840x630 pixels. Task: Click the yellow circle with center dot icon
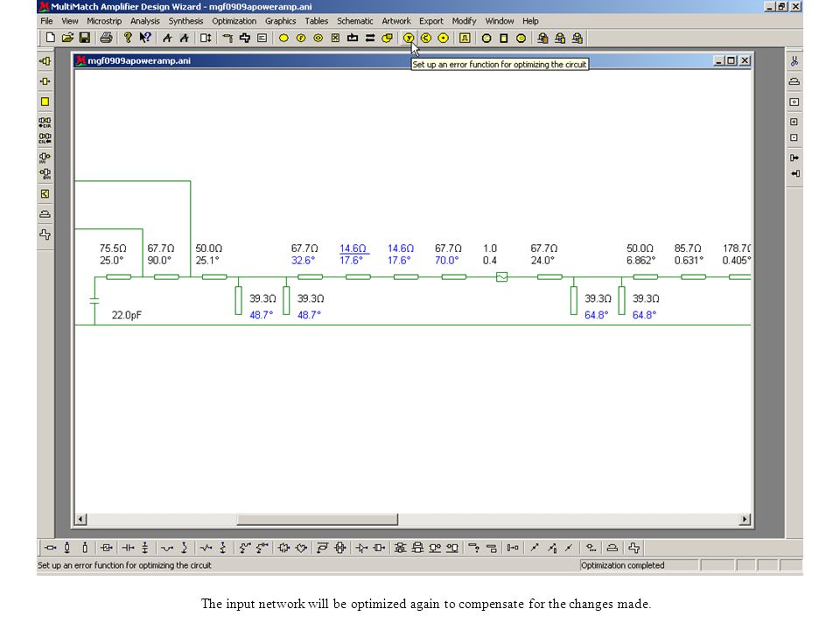(x=443, y=38)
